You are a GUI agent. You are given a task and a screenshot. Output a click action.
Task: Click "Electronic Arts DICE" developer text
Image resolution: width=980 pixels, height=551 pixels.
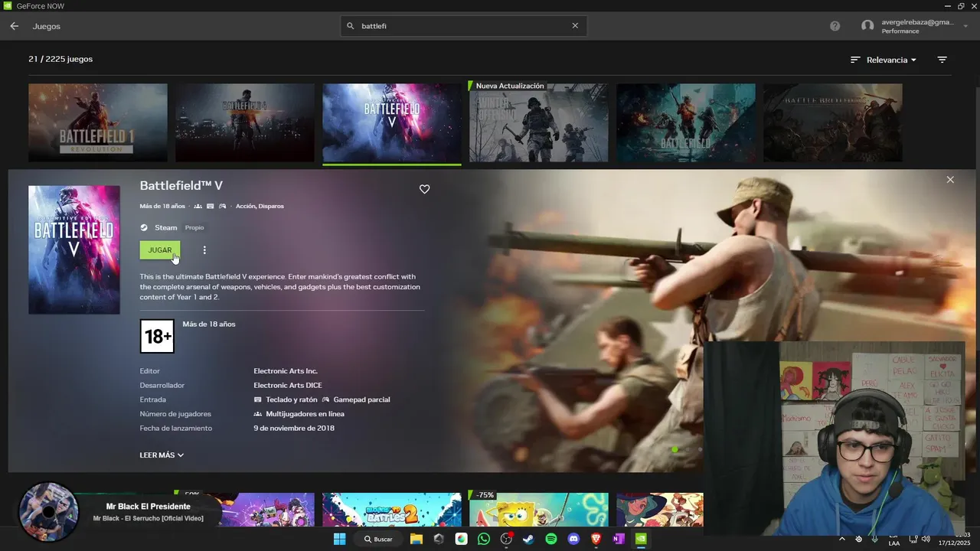[288, 386]
